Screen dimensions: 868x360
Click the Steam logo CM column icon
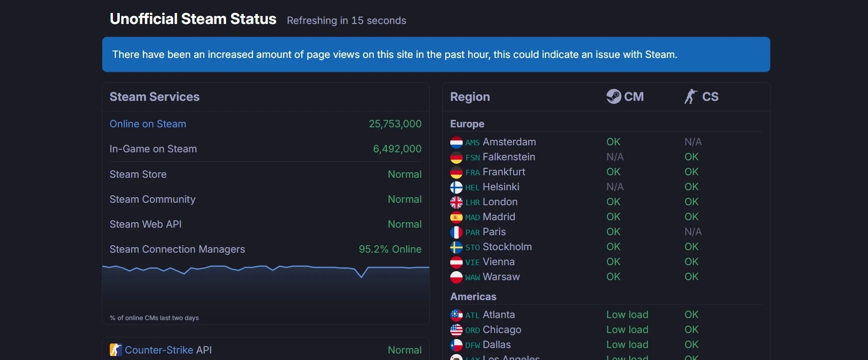613,96
